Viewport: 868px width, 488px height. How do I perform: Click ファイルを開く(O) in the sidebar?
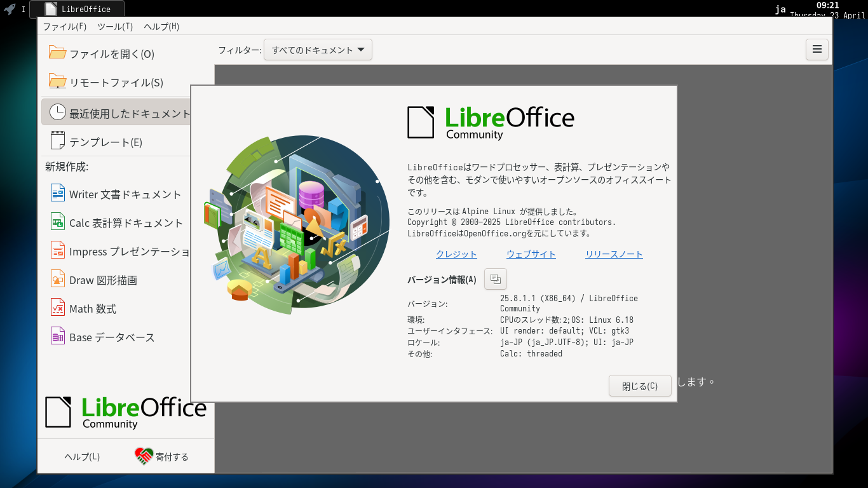(116, 53)
